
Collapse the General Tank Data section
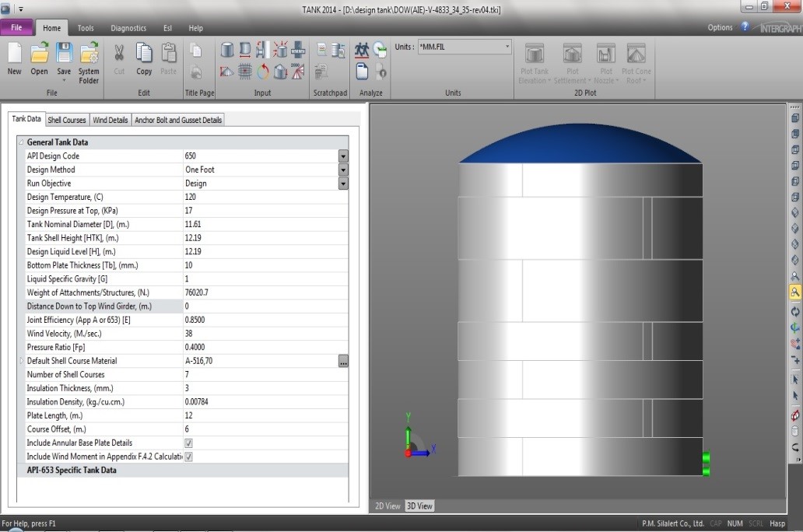click(x=21, y=142)
